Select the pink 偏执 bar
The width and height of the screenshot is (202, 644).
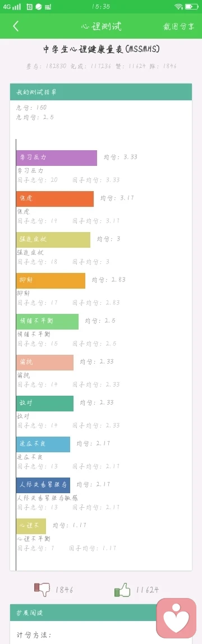[45, 362]
